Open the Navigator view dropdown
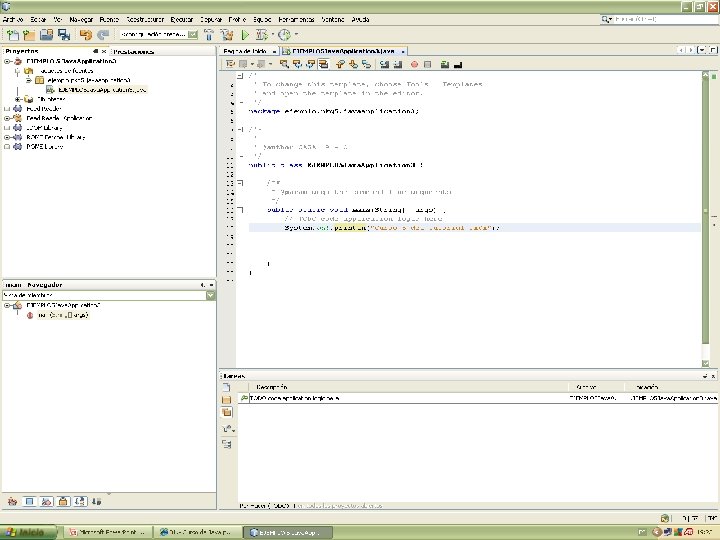720x540 pixels. click(210, 295)
